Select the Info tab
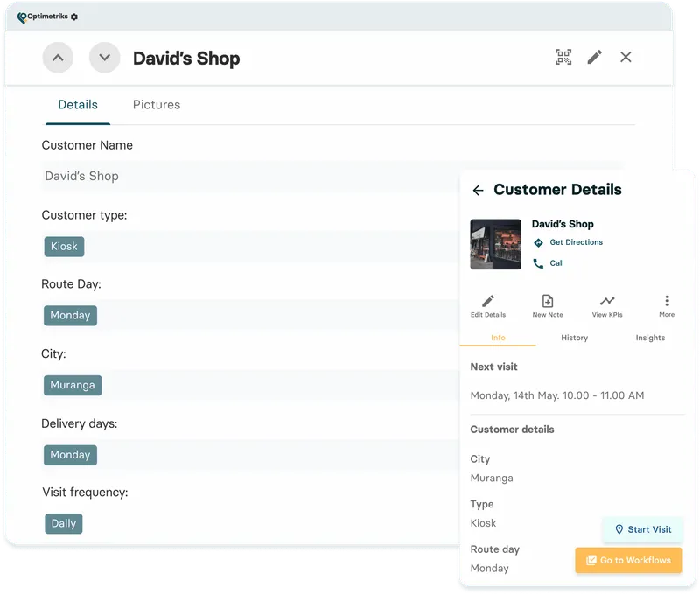The image size is (700, 594). click(498, 338)
